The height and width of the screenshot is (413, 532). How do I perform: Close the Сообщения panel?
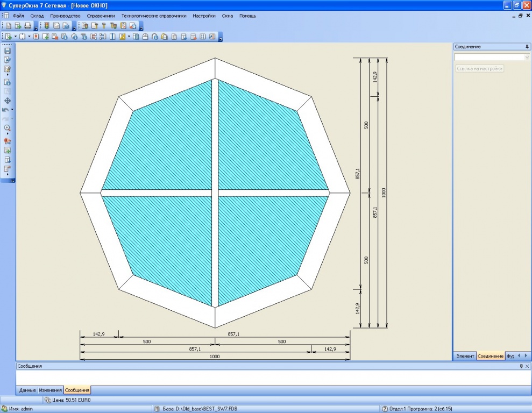(527, 366)
